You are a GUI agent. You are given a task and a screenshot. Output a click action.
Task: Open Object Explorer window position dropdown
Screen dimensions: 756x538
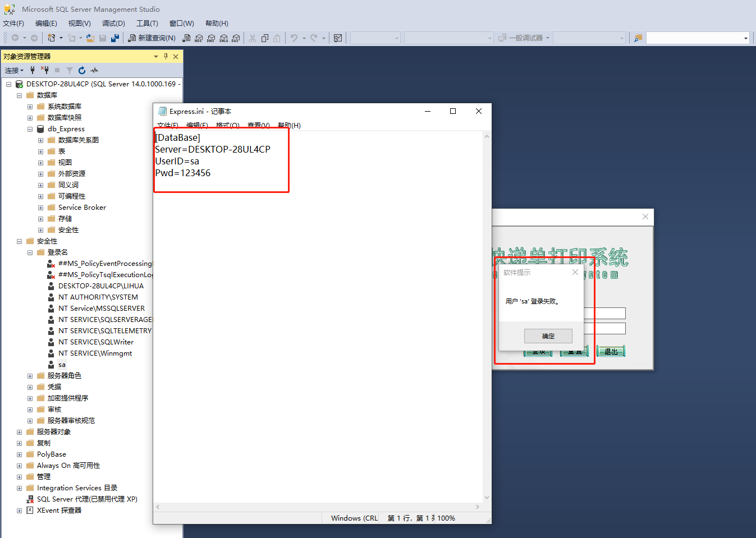[x=156, y=56]
